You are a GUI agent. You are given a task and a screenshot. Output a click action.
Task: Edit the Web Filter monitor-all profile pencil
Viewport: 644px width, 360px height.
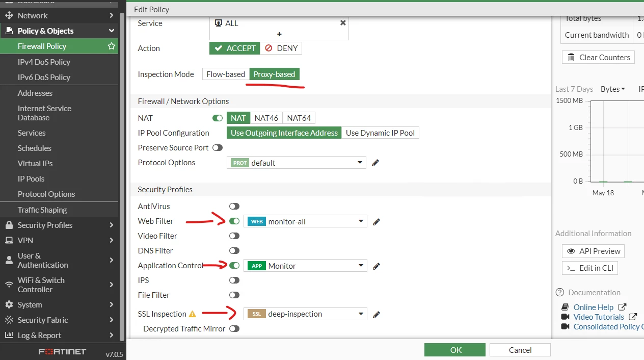[x=377, y=222]
